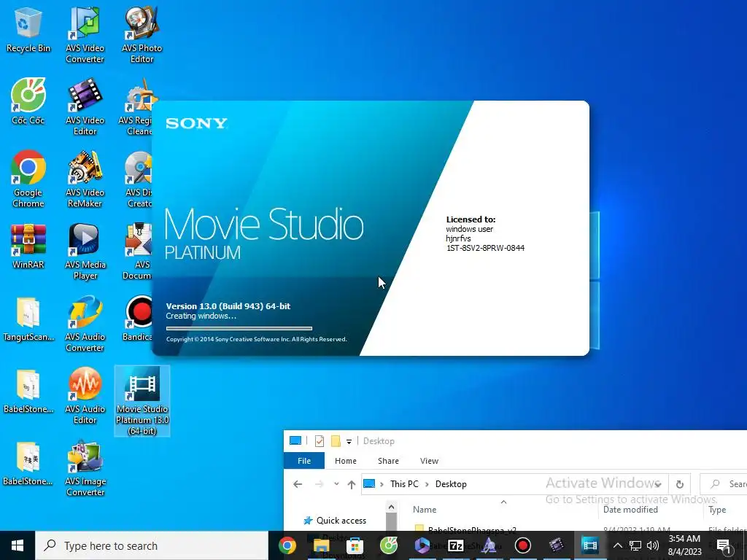Click the Up one level arrow in Explorer

click(352, 484)
